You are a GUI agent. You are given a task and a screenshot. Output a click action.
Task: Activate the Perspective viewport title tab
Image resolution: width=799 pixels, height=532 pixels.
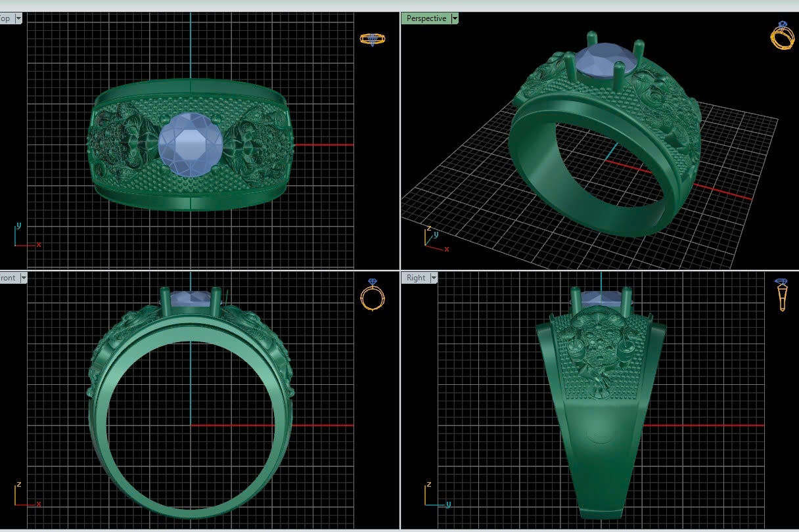[x=426, y=18]
